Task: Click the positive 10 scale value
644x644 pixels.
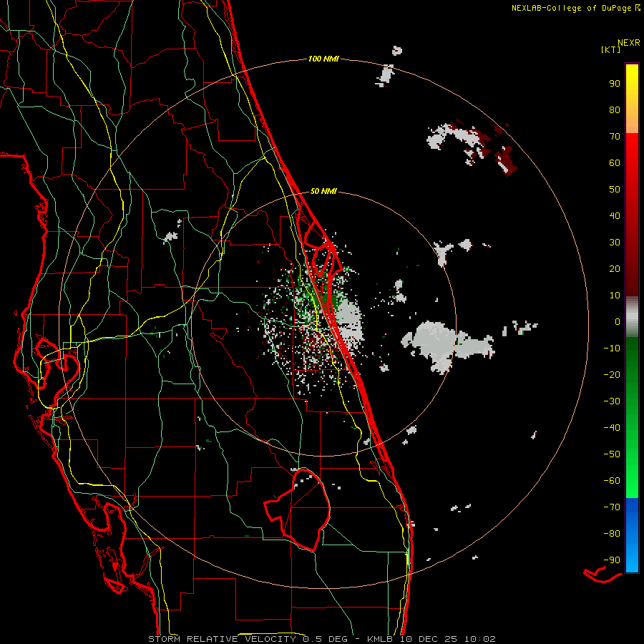Action: click(x=615, y=296)
